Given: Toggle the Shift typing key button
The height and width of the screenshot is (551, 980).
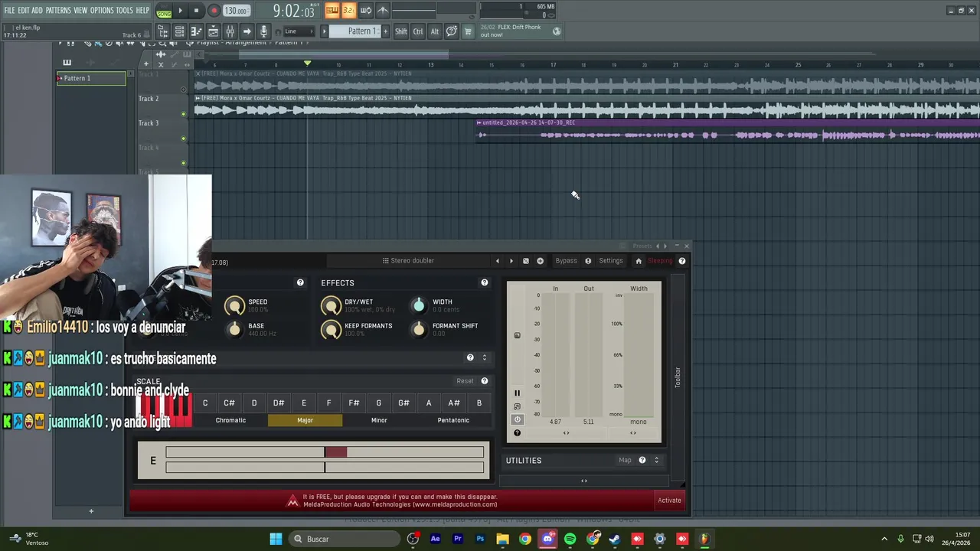Looking at the screenshot, I should 401,31.
